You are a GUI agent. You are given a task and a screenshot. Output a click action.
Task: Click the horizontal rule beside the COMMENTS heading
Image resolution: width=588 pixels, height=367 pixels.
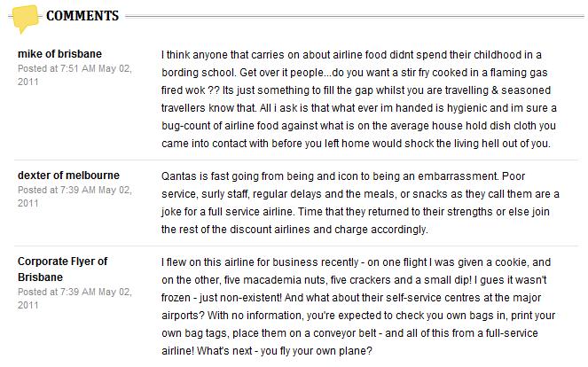[355, 16]
